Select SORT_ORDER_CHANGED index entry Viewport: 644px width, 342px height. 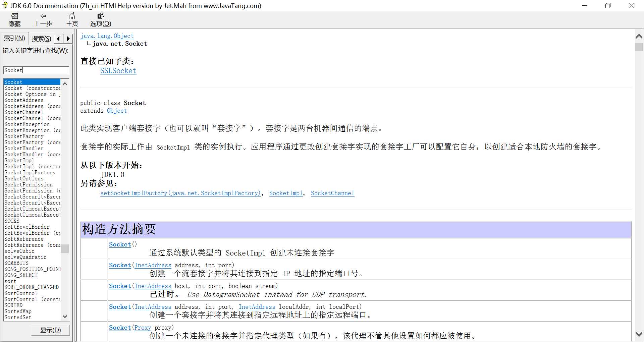click(32, 287)
